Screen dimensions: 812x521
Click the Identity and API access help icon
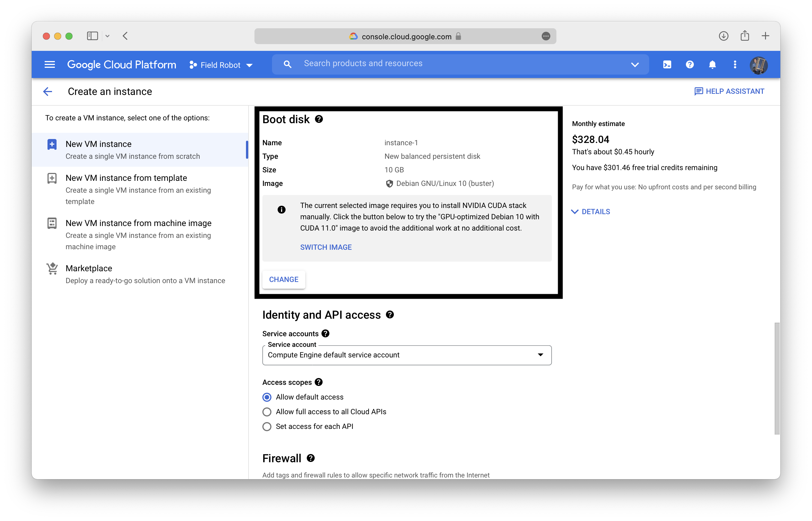tap(390, 315)
